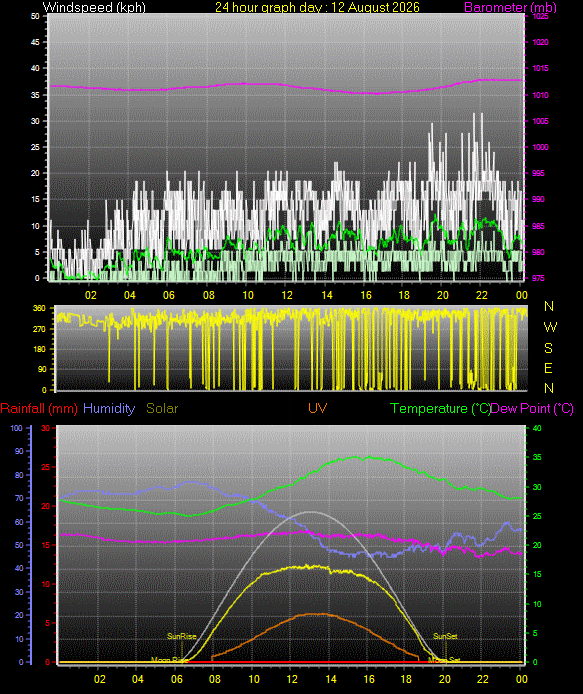Click the 40 temperature axis value
The image size is (583, 694).
click(x=537, y=428)
